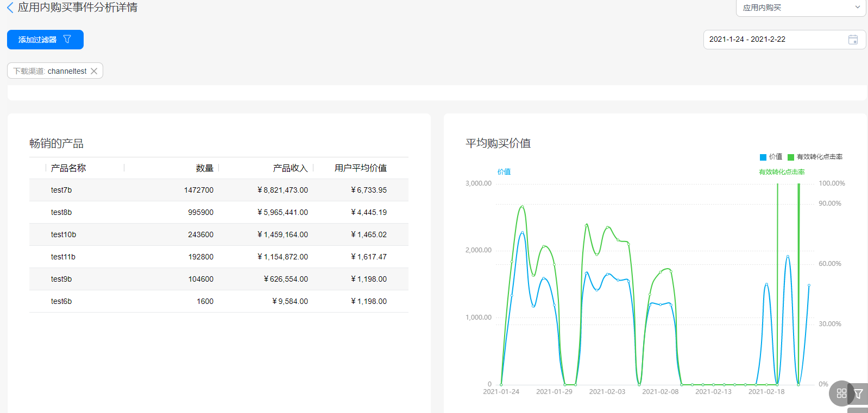868x413 pixels.
Task: Select the test6b product row
Action: click(x=219, y=301)
